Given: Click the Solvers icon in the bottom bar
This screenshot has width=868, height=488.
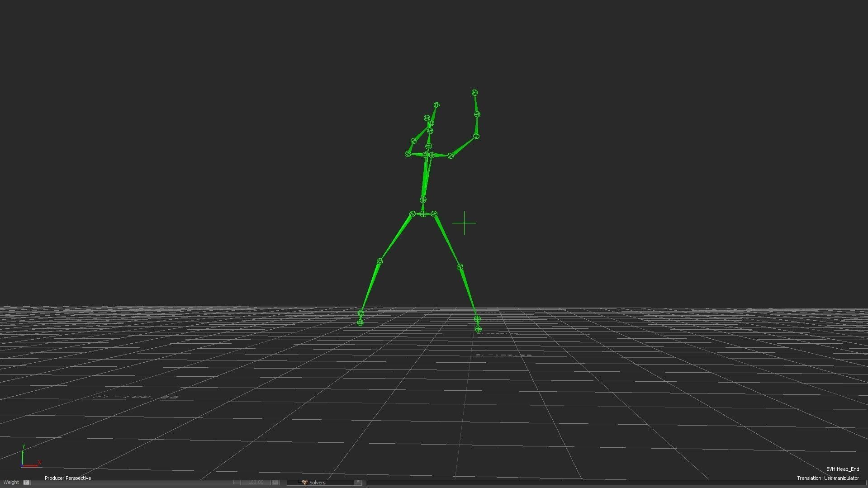Looking at the screenshot, I should pos(304,483).
